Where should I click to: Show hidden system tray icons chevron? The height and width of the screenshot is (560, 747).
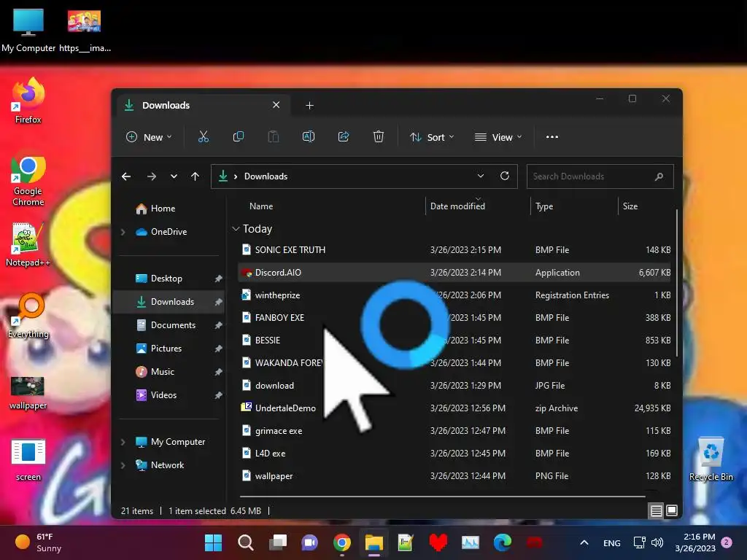(x=584, y=542)
